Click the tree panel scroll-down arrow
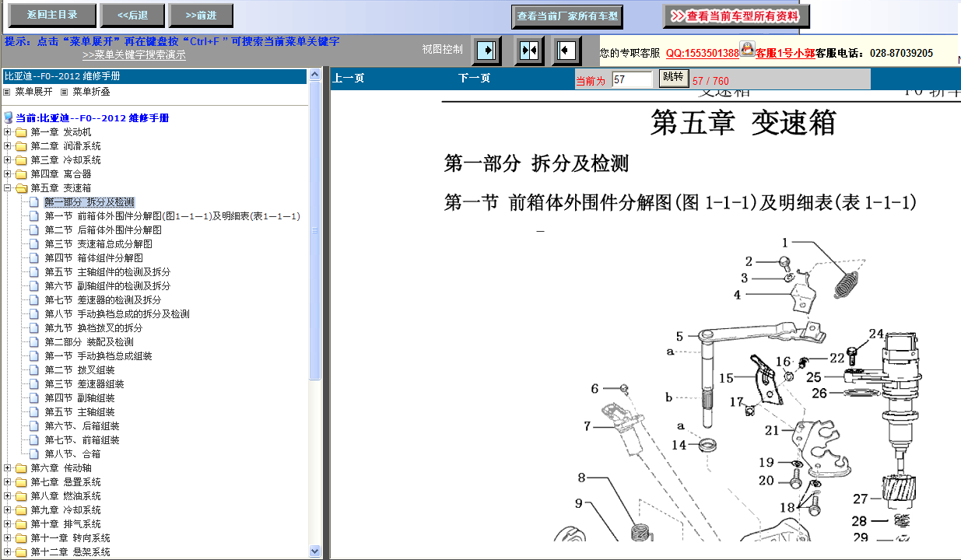961x560 pixels. point(315,551)
